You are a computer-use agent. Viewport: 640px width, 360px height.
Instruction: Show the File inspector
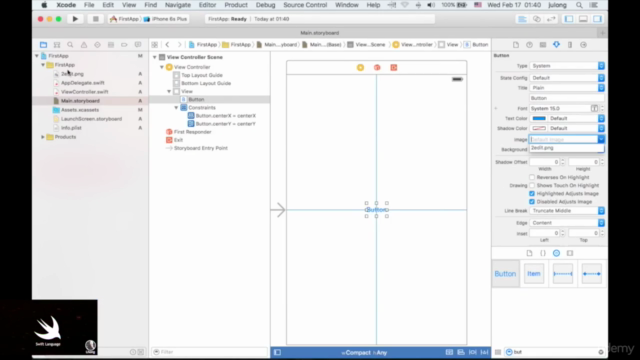(x=516, y=45)
